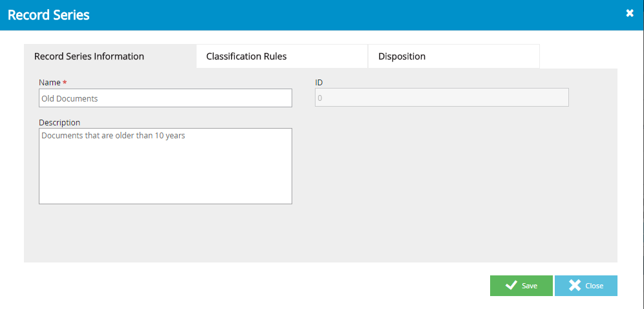Click the X icon on the Close button
The height and width of the screenshot is (309, 644).
[x=575, y=286]
